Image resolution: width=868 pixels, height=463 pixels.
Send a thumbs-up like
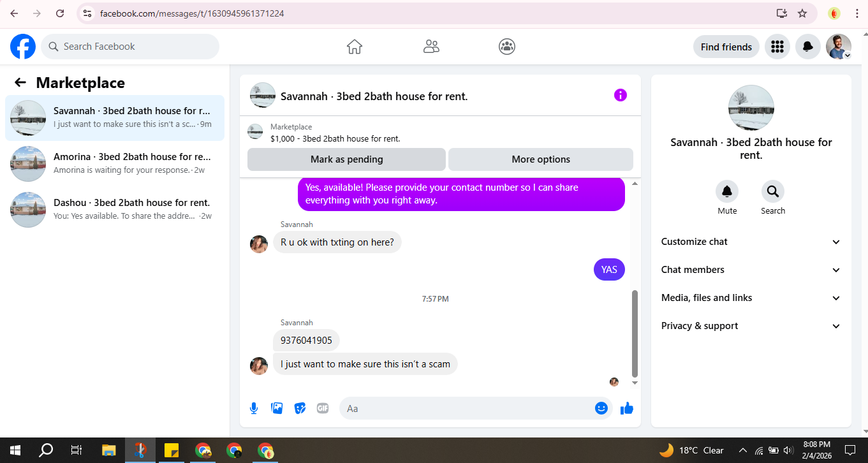pos(627,408)
